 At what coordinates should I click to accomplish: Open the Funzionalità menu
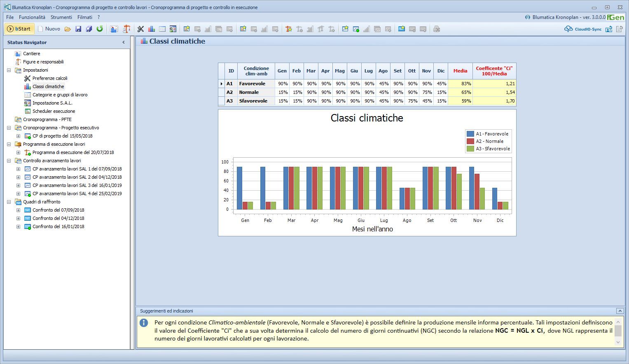pyautogui.click(x=32, y=17)
